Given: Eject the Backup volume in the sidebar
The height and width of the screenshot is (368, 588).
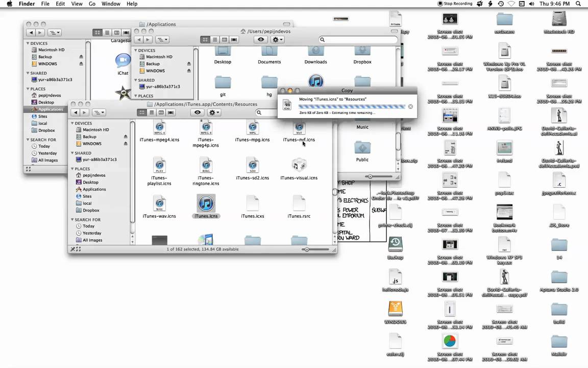Looking at the screenshot, I should (x=125, y=136).
